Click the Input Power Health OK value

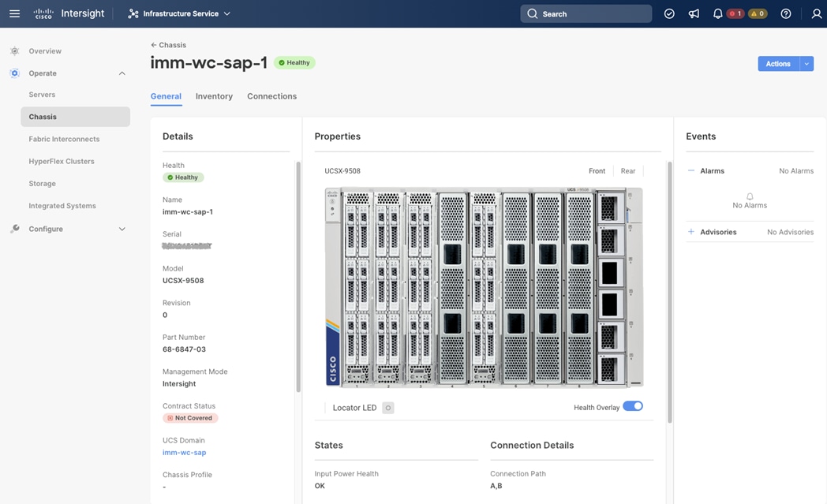[x=320, y=486]
